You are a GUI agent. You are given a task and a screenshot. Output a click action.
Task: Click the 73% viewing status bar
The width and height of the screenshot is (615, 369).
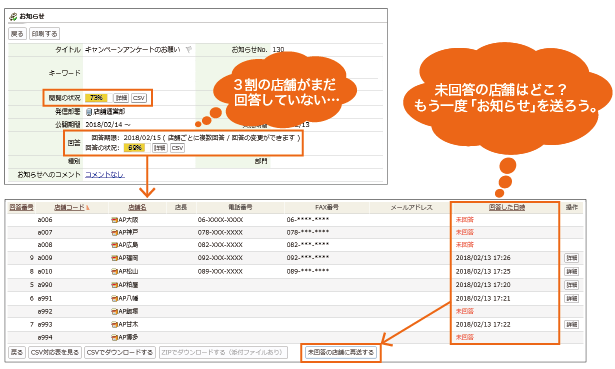point(99,98)
